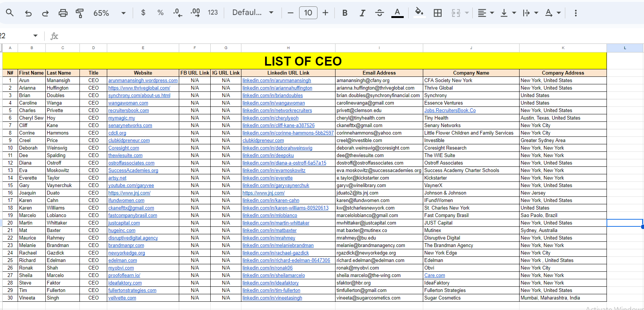Select row 30 number cell
The width and height of the screenshot is (644, 310).
pos(10,298)
